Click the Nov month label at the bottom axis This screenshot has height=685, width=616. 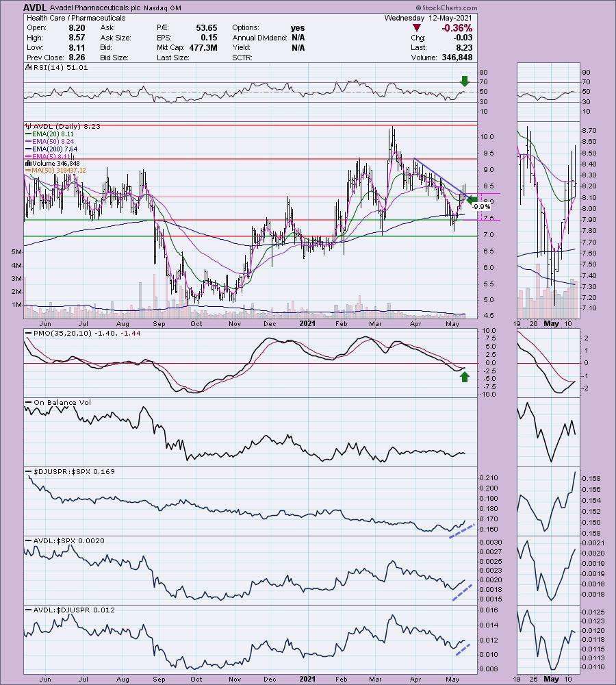point(235,680)
